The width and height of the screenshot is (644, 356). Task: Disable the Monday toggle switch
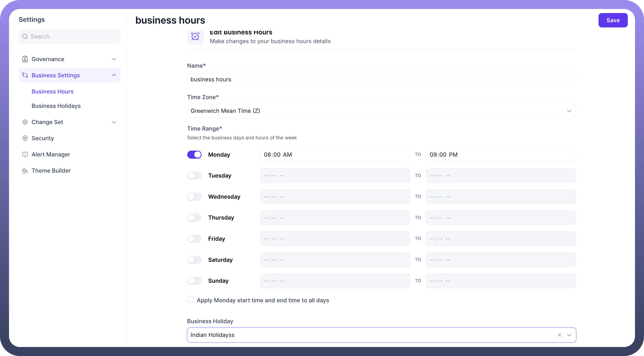tap(194, 155)
